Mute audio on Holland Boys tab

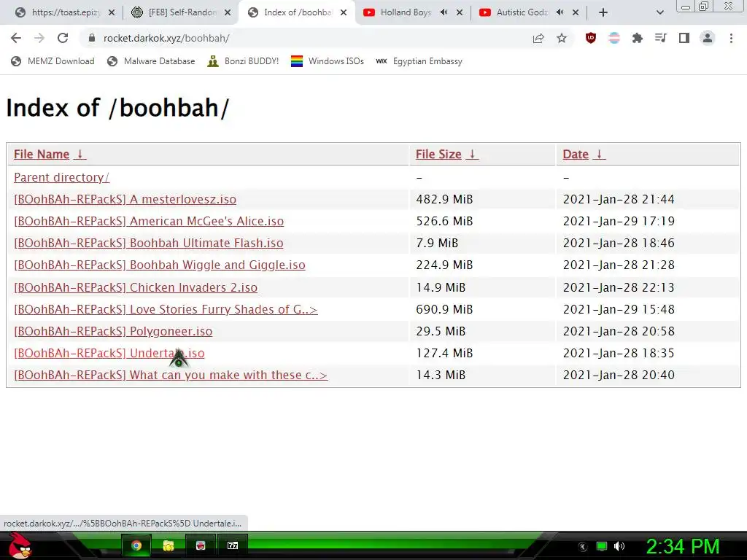point(444,12)
